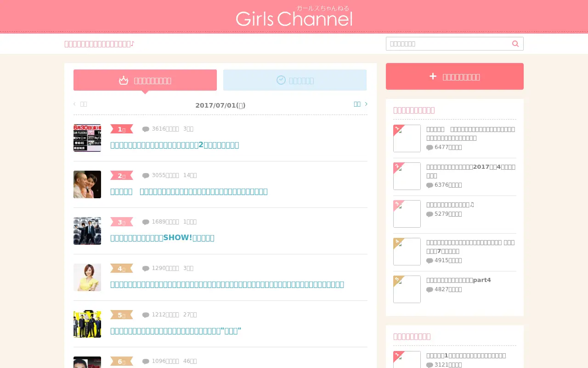Click comment bubble icon beside 1096 comments
588x368 pixels.
pyautogui.click(x=146, y=361)
